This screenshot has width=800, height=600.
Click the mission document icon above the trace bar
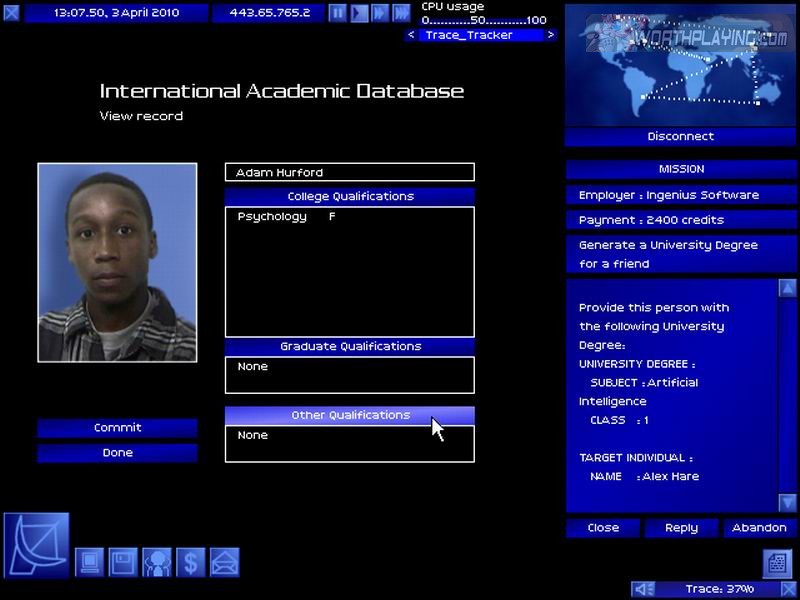[x=778, y=563]
